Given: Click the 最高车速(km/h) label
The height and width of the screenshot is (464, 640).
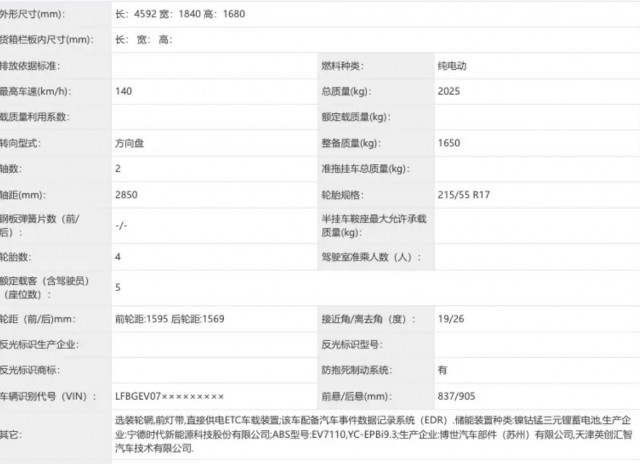Looking at the screenshot, I should (x=35, y=91).
